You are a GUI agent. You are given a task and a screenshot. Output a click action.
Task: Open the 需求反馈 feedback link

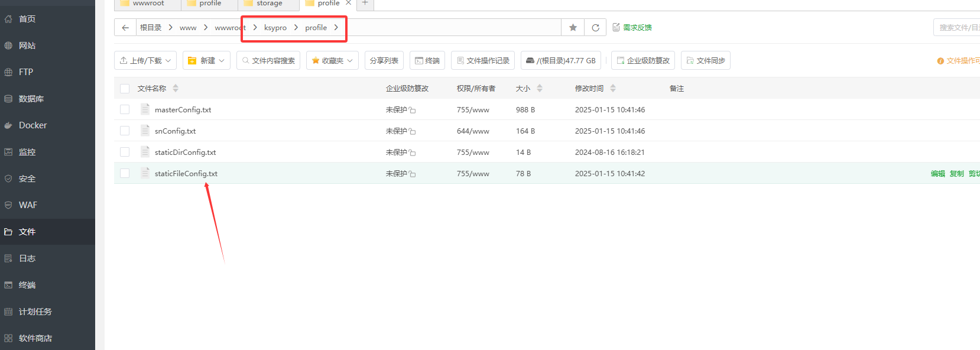(x=632, y=28)
